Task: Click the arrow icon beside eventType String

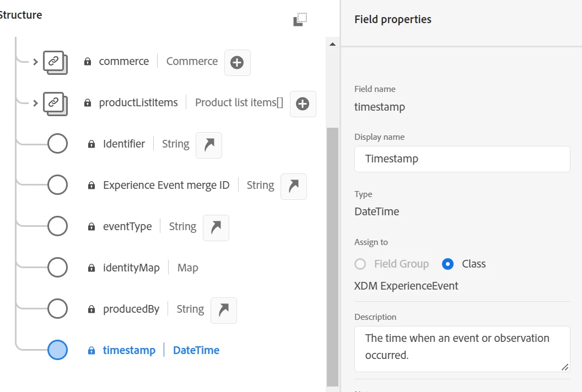Action: click(x=216, y=228)
